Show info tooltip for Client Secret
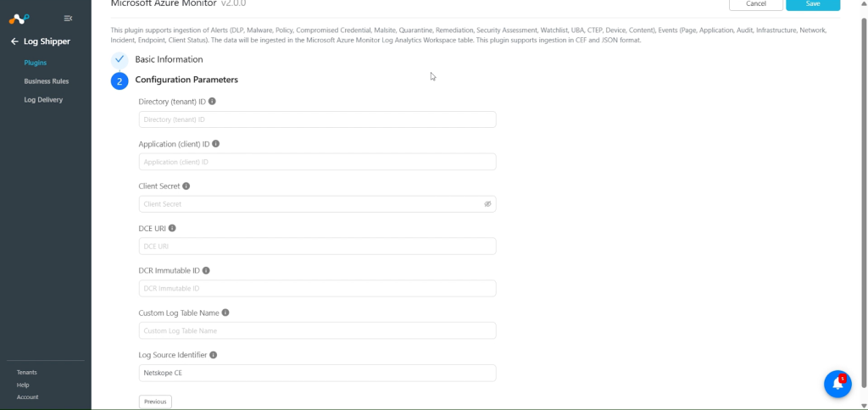This screenshot has width=868, height=410. point(186,186)
